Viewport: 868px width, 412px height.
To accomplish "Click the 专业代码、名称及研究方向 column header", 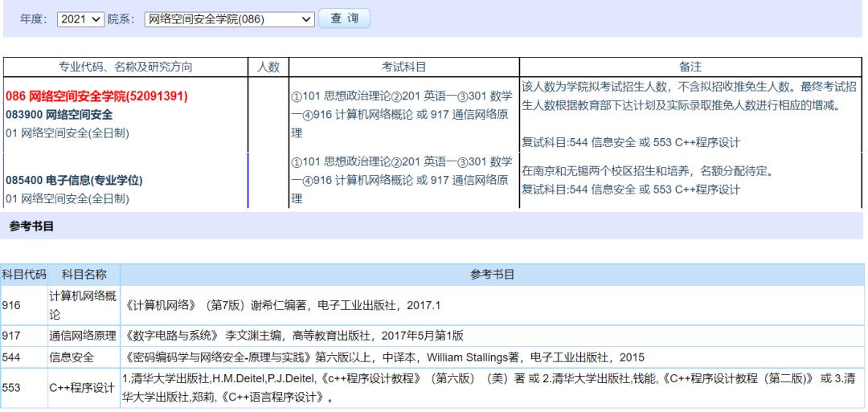I will click(125, 67).
